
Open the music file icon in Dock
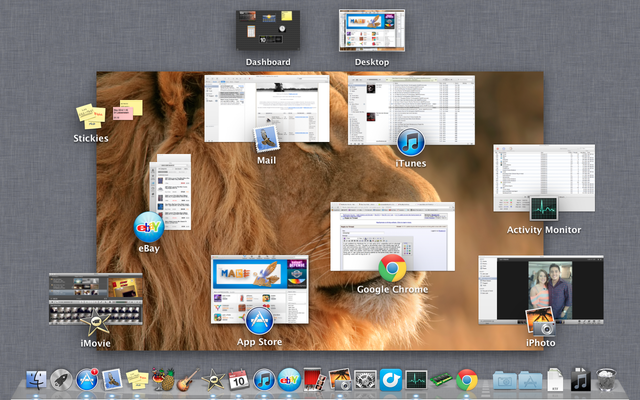click(580, 380)
